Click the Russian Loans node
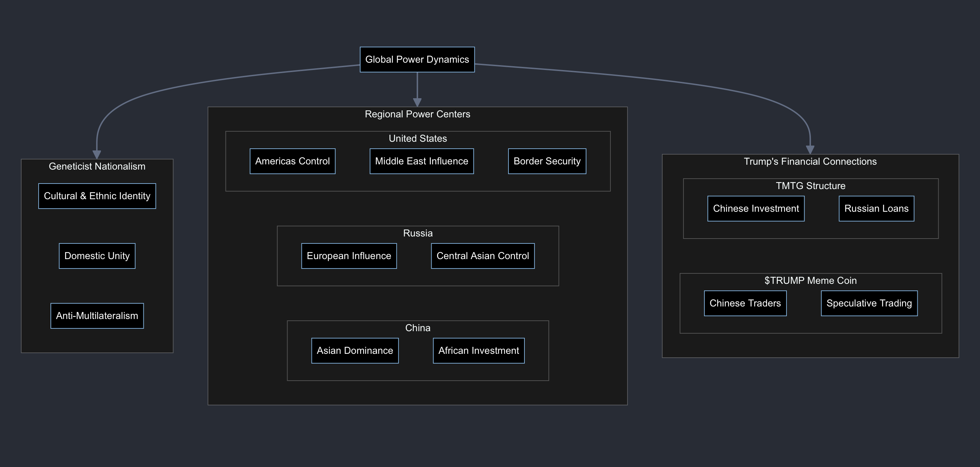This screenshot has height=467, width=980. tap(876, 209)
